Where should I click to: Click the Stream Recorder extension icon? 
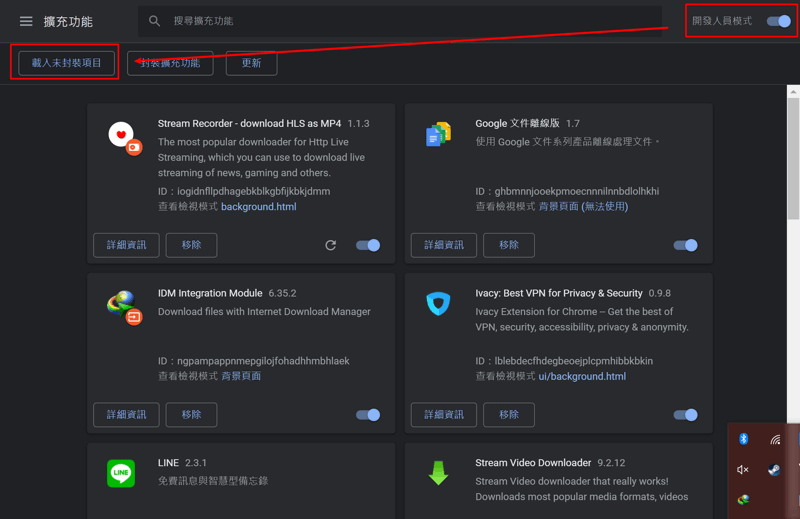click(125, 138)
